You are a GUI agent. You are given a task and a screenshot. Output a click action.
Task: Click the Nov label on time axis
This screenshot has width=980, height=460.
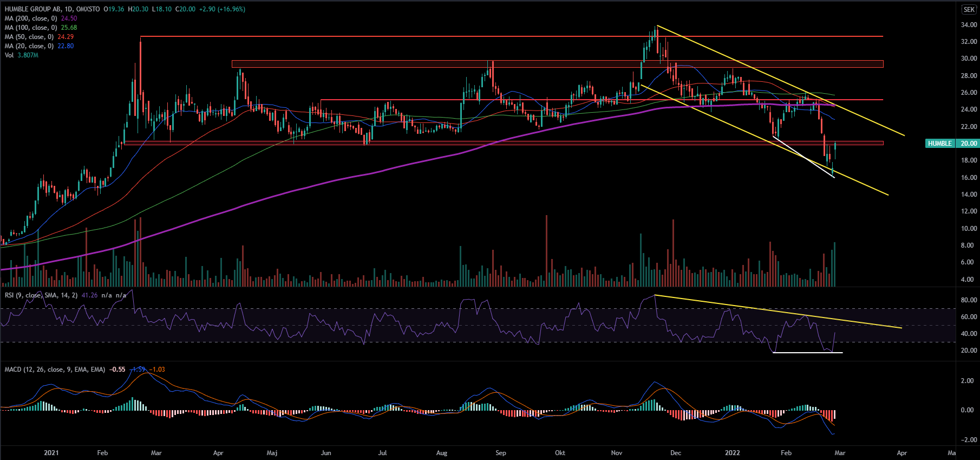tap(616, 453)
